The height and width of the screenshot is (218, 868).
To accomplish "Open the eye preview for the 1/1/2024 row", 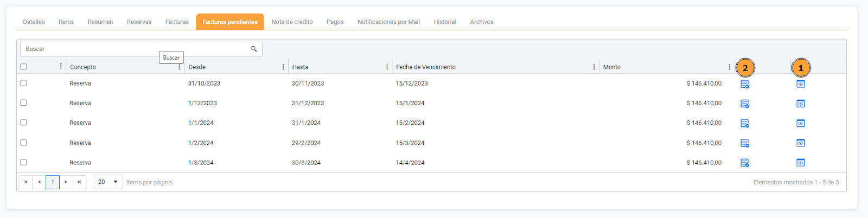I will pos(800,123).
